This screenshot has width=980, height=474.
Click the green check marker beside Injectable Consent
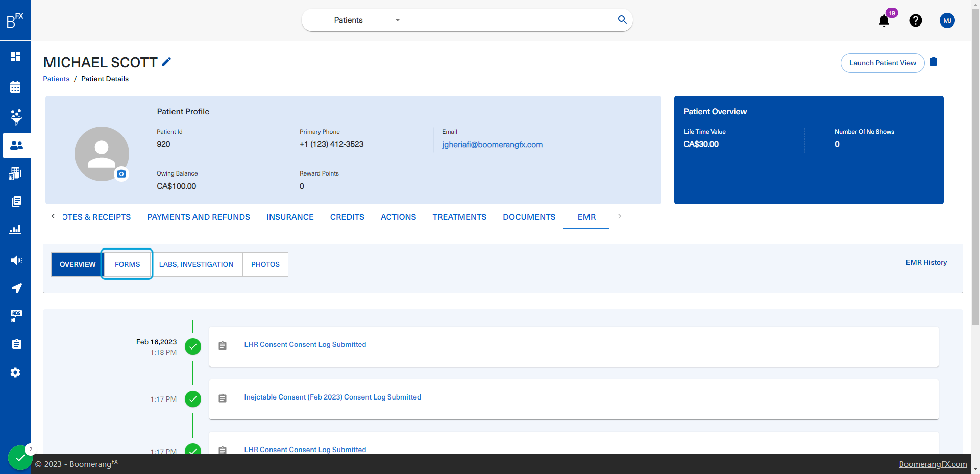pos(193,399)
